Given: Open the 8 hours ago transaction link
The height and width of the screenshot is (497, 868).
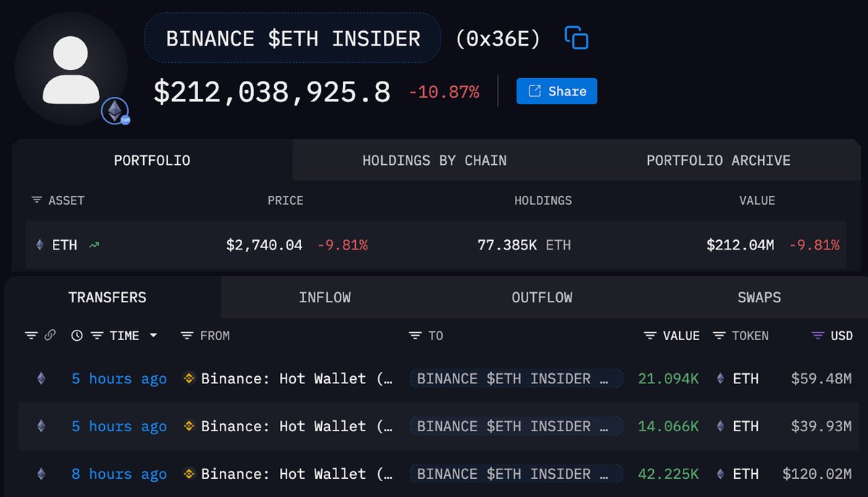Looking at the screenshot, I should point(119,474).
